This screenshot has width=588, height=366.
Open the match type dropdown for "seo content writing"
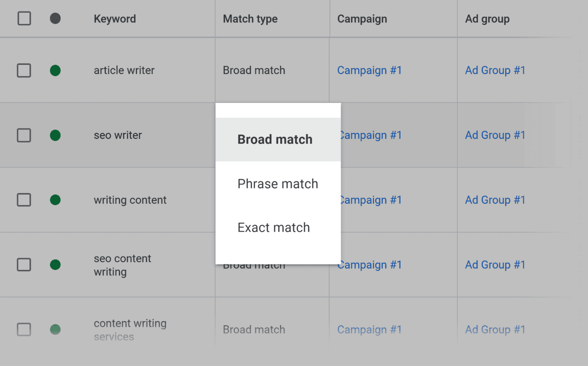point(254,264)
